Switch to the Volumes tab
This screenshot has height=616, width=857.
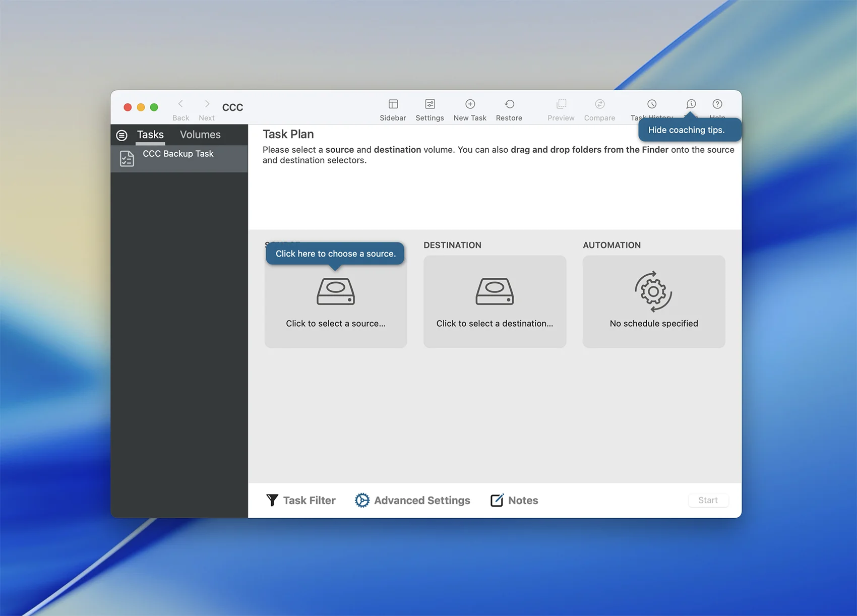click(x=200, y=135)
